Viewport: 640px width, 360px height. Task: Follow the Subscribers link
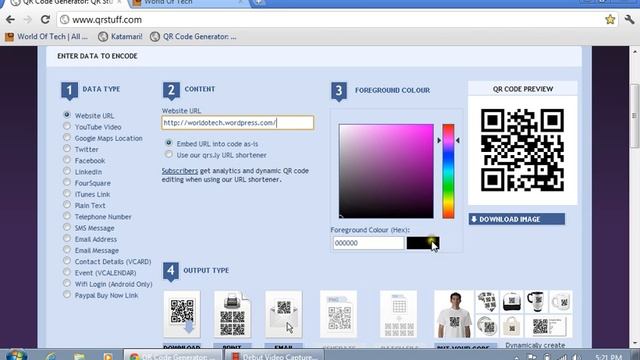click(x=180, y=171)
